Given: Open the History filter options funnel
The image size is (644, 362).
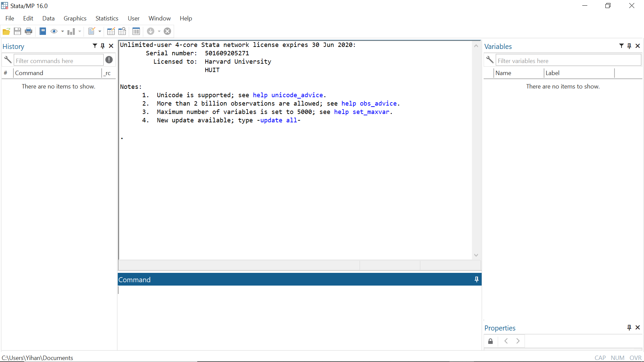Looking at the screenshot, I should tap(95, 46).
